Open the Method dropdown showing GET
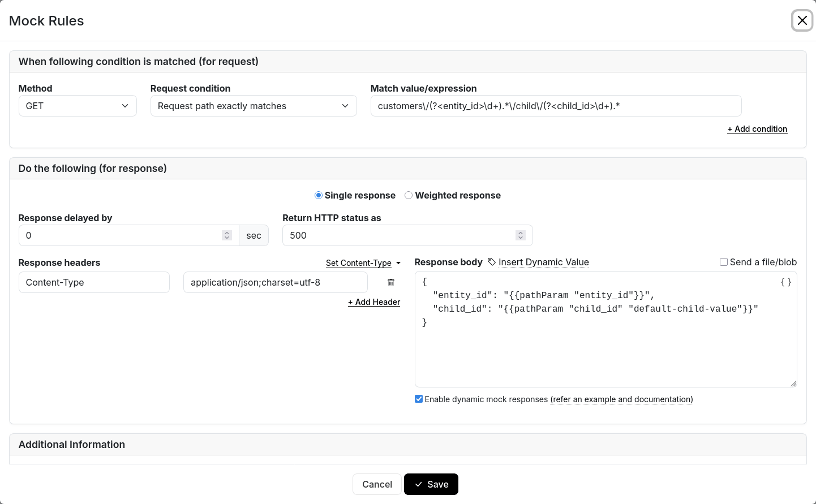The height and width of the screenshot is (504, 816). tap(78, 106)
